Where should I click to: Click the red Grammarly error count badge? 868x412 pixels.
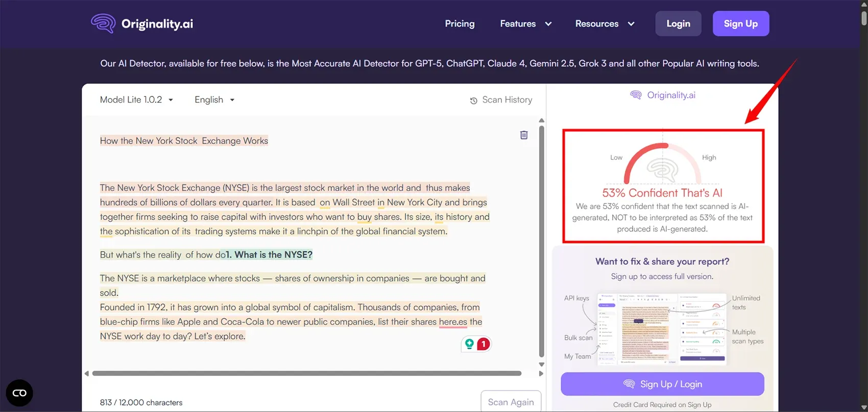[483, 344]
